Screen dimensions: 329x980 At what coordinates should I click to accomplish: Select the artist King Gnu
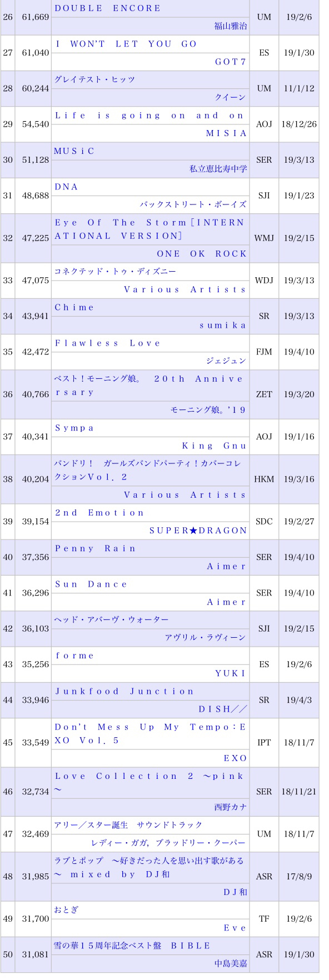tap(215, 446)
